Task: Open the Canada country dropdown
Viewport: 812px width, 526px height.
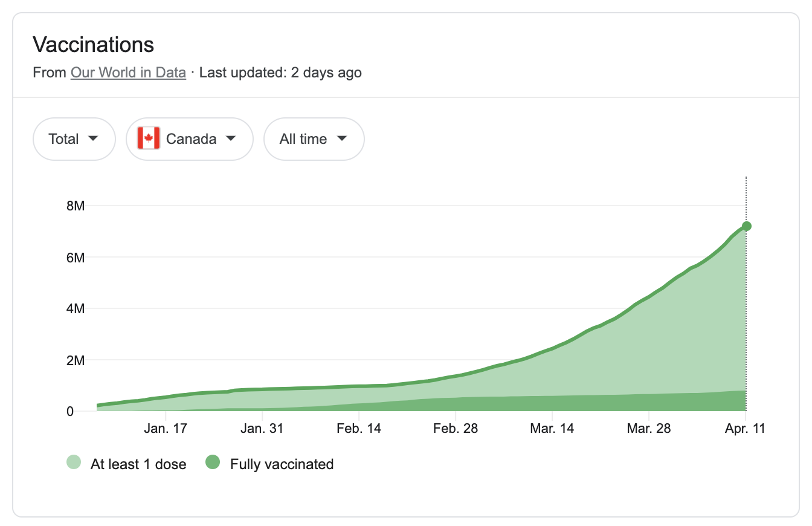Action: pyautogui.click(x=189, y=139)
